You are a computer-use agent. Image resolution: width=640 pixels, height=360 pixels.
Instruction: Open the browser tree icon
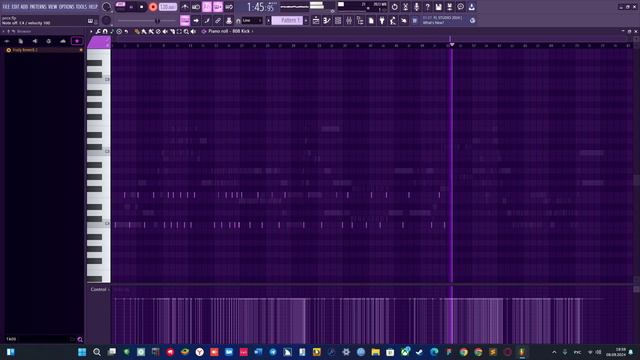click(360, 20)
